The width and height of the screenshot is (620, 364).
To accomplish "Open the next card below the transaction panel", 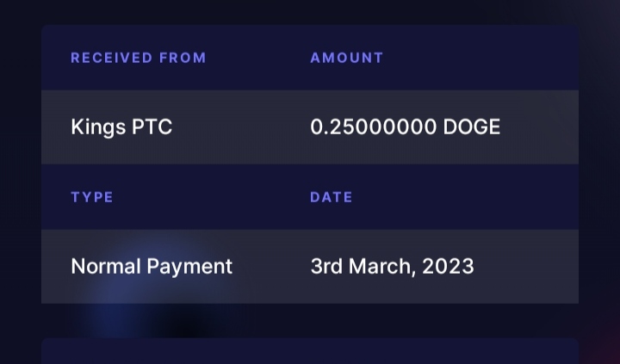I will (x=310, y=351).
